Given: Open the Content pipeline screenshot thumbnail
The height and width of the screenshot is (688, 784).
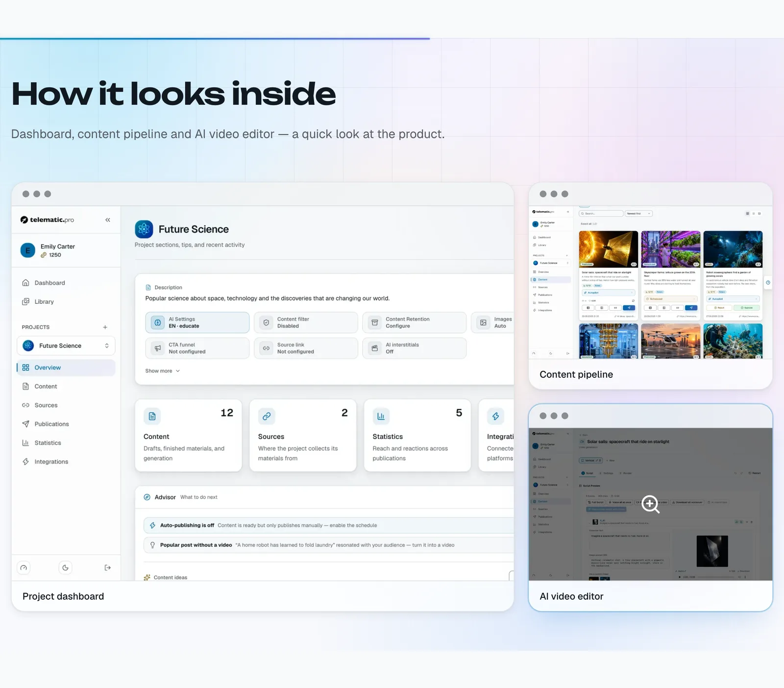Looking at the screenshot, I should click(x=651, y=283).
